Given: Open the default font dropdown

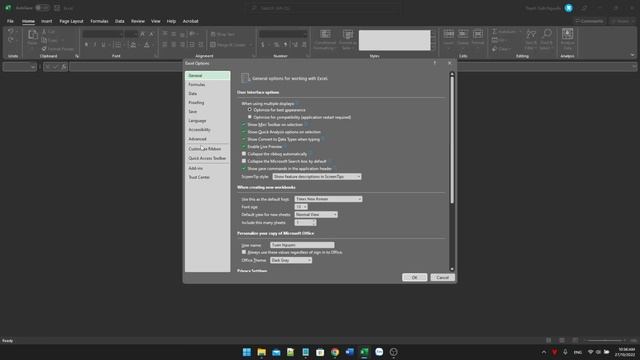Looking at the screenshot, I should coord(328,199).
